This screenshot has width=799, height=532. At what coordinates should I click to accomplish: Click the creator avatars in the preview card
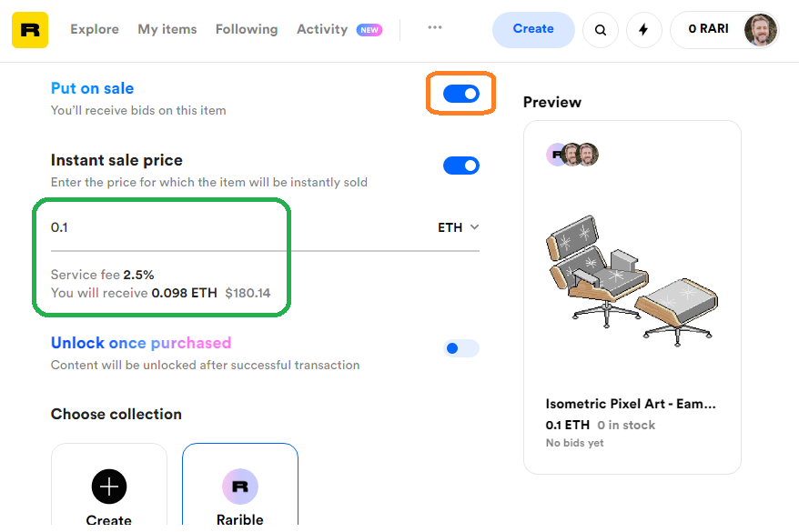[572, 155]
